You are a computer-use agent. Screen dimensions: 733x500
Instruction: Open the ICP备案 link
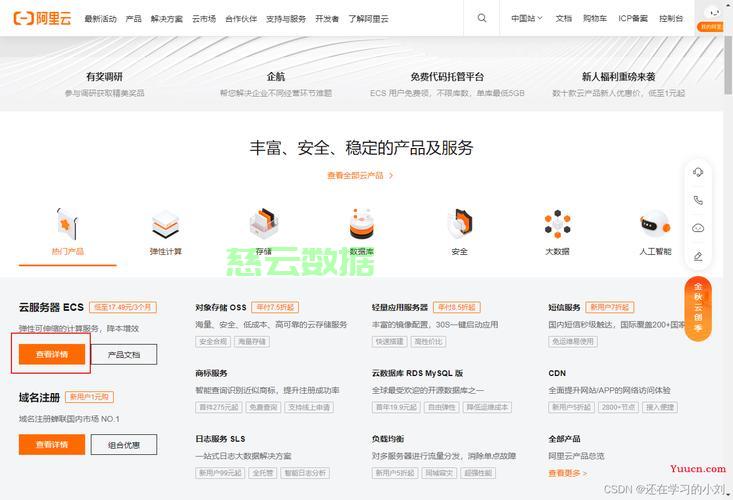tap(633, 18)
